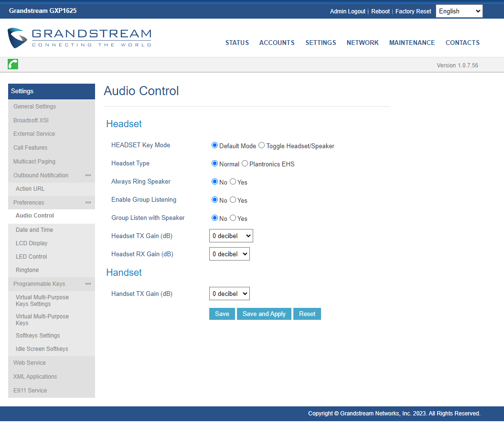504x425 pixels.
Task: Collapse the Outbound Notification section
Action: (88, 175)
